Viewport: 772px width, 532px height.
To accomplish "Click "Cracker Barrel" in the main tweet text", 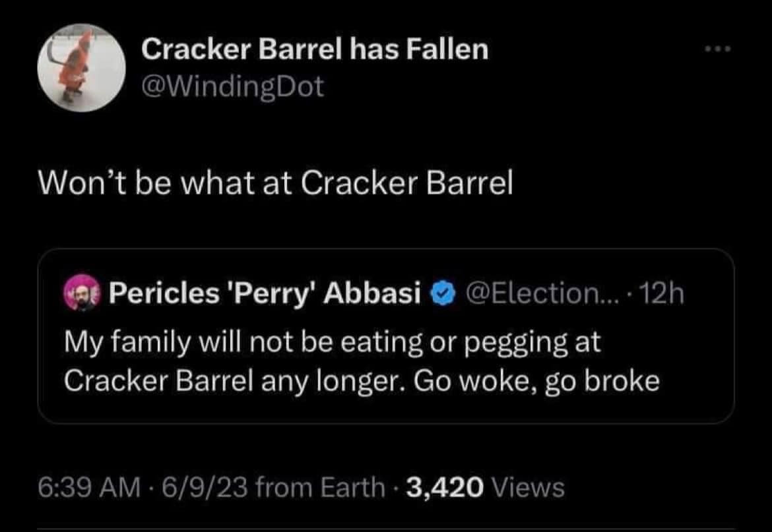I will [406, 185].
